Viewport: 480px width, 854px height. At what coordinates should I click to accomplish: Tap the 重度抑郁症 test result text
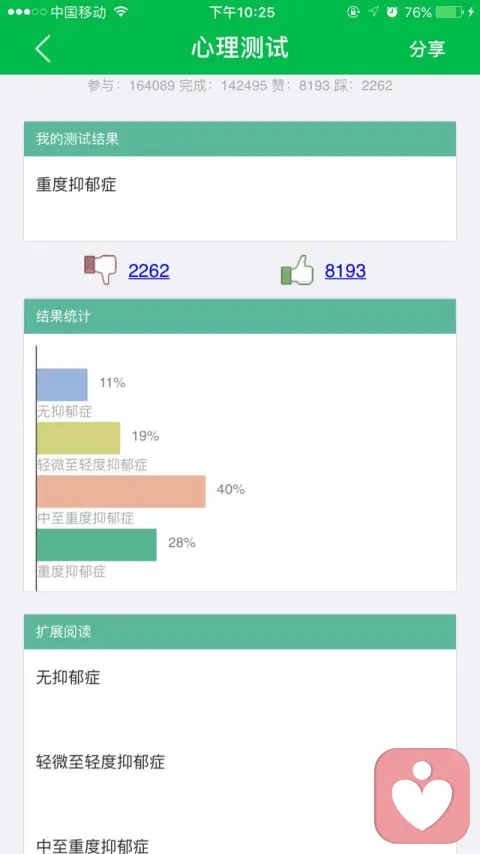(76, 185)
